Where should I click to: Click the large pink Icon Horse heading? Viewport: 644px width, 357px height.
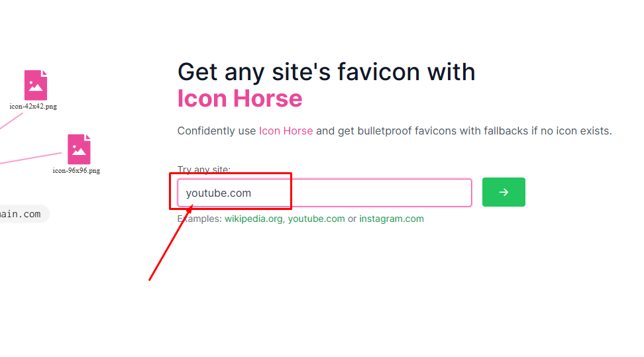(240, 99)
